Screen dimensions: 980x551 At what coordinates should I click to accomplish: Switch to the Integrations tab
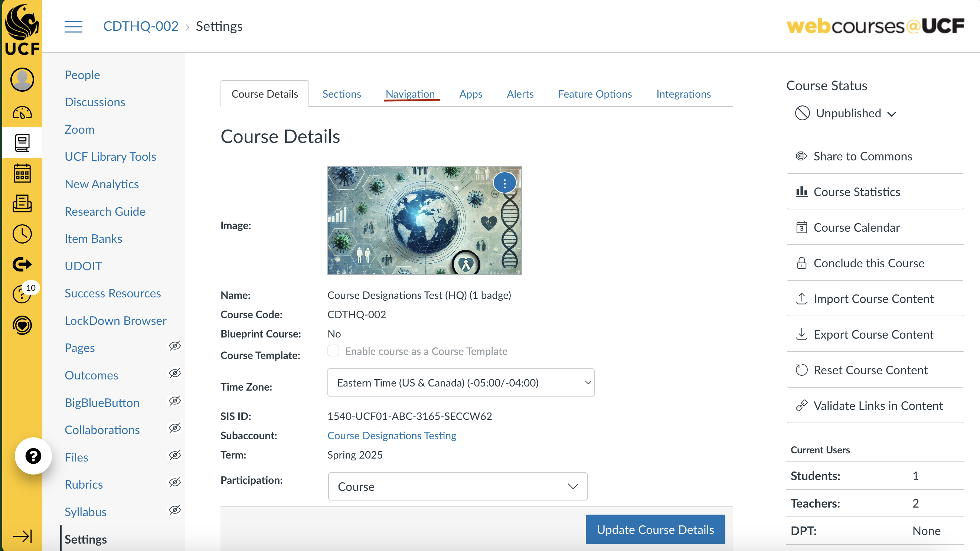(683, 94)
